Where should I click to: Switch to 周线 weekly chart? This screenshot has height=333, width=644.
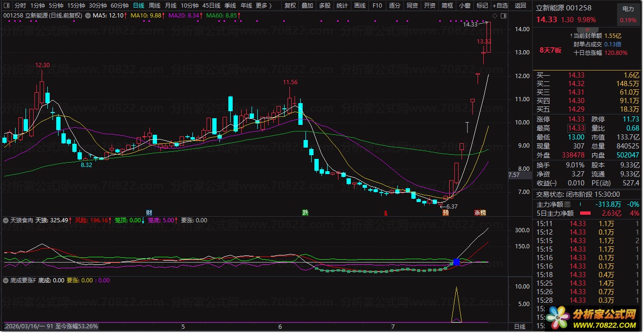155,6
